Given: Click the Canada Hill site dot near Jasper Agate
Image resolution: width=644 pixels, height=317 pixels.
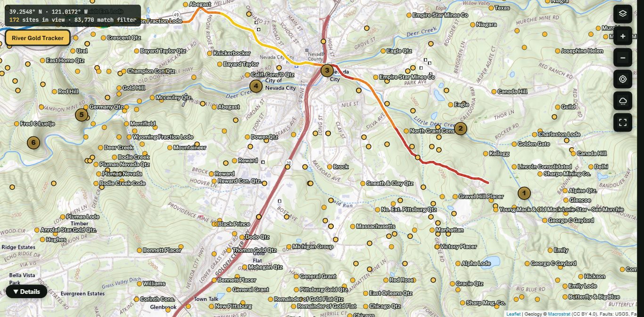Looking at the screenshot, I should [x=494, y=92].
